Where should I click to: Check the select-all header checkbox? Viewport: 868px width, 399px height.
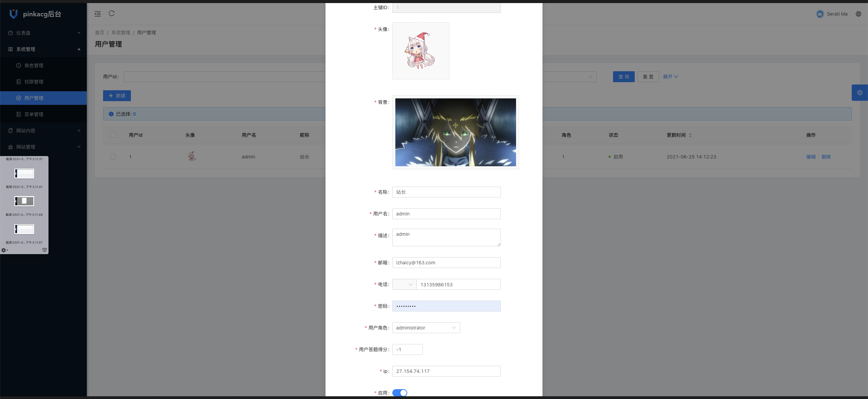113,135
